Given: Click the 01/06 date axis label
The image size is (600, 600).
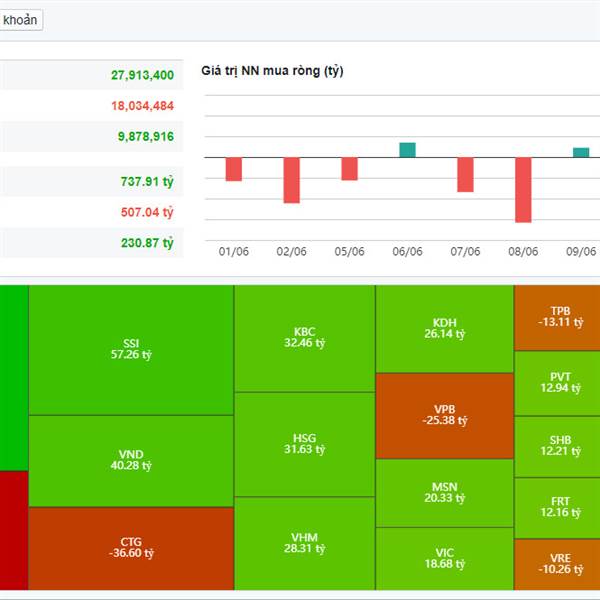Looking at the screenshot, I should pyautogui.click(x=234, y=251).
